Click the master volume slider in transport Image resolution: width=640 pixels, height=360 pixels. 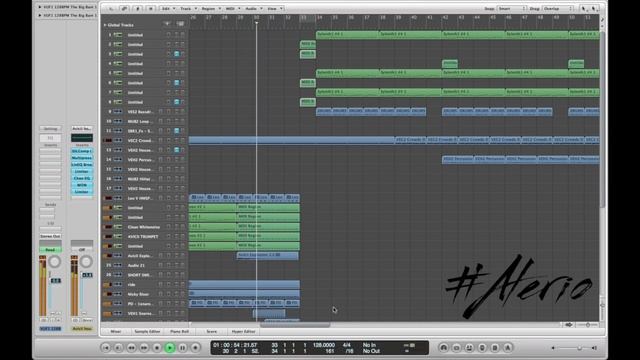pyautogui.click(x=573, y=348)
